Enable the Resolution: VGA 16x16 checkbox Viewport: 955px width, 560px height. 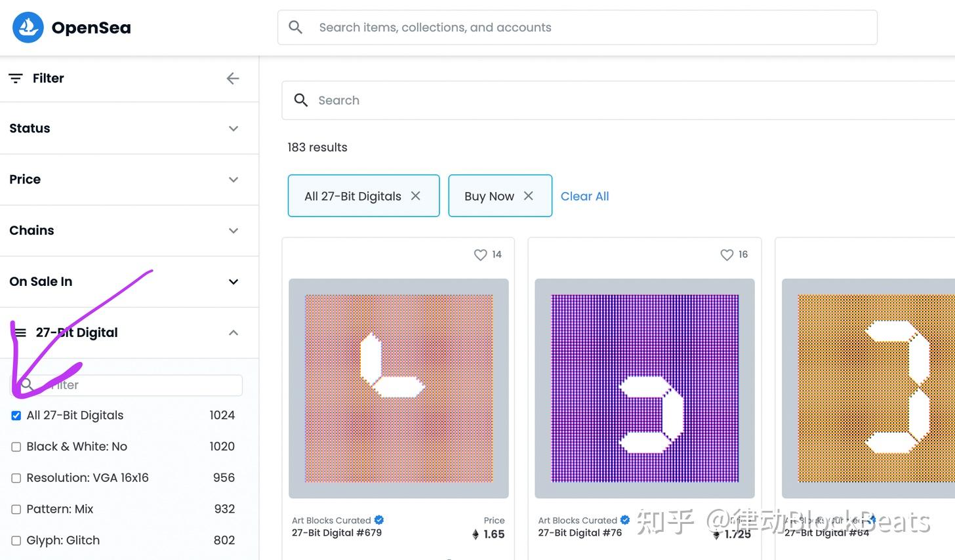pyautogui.click(x=16, y=479)
